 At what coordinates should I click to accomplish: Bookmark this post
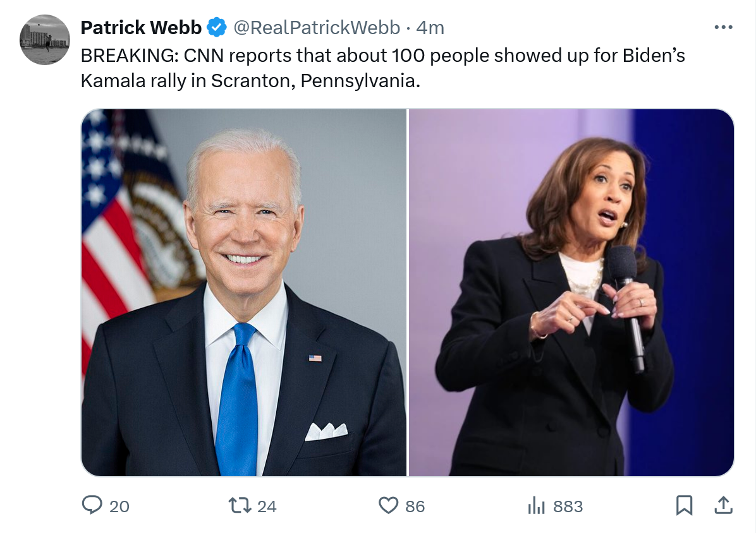(685, 505)
